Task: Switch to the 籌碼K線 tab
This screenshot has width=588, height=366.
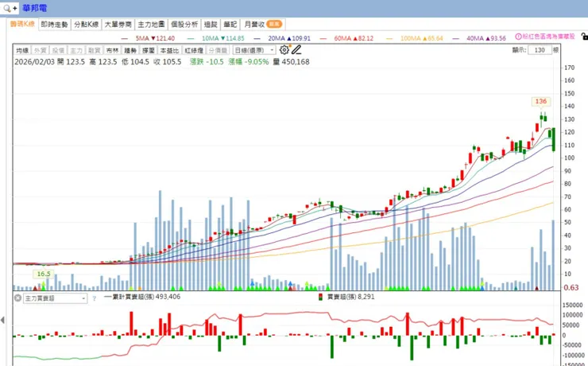Action: coord(22,24)
